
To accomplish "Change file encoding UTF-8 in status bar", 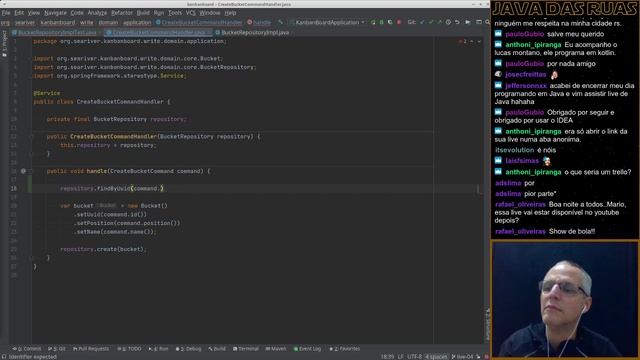I will coord(414,357).
